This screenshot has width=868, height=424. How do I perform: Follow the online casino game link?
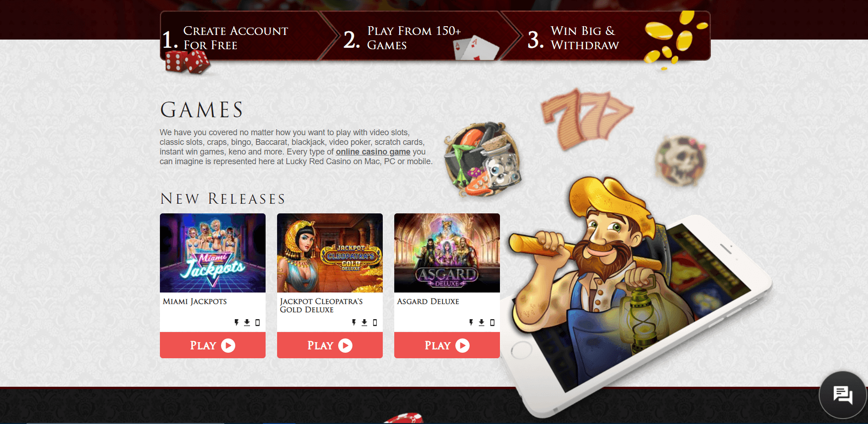pos(373,152)
